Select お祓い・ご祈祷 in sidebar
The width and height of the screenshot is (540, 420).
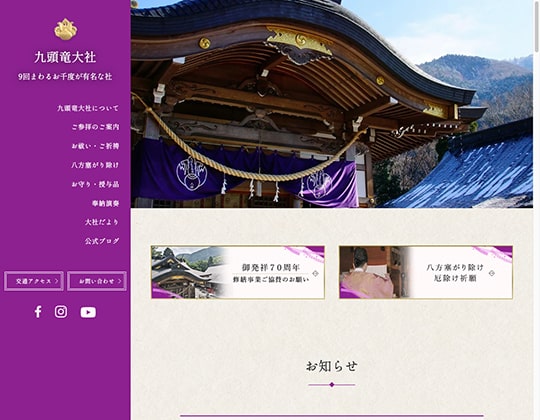[x=95, y=146]
